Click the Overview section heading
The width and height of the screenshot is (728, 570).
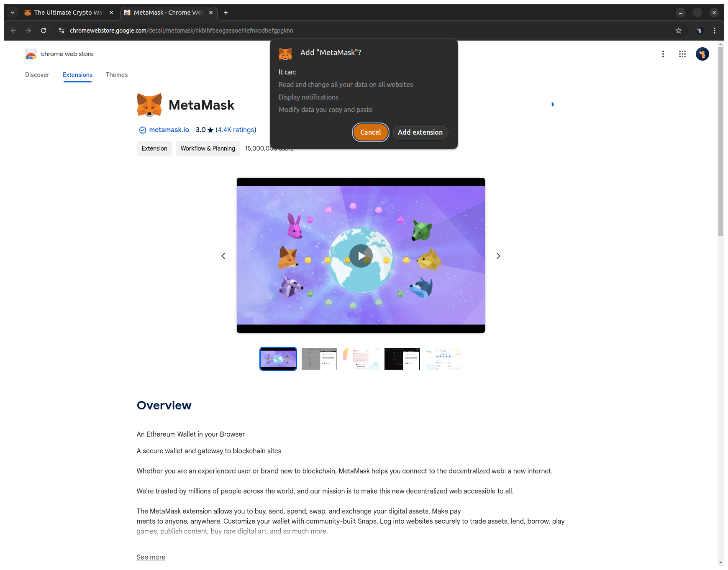[164, 405]
